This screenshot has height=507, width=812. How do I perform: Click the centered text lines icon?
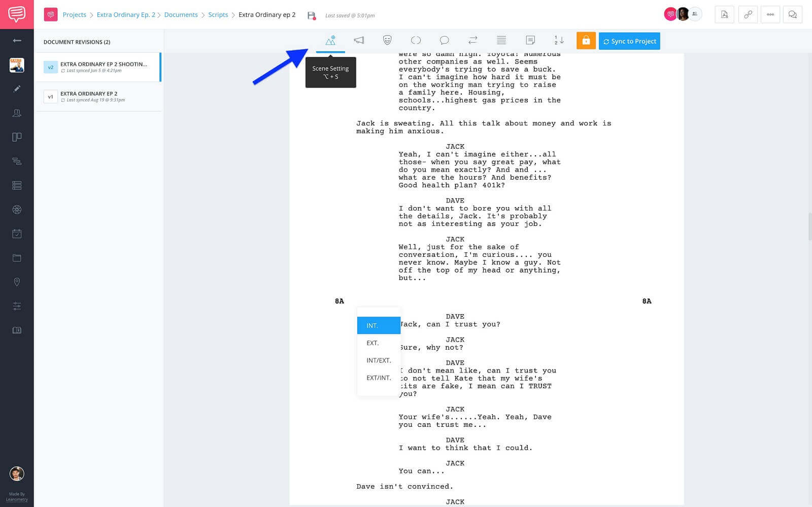(x=501, y=41)
